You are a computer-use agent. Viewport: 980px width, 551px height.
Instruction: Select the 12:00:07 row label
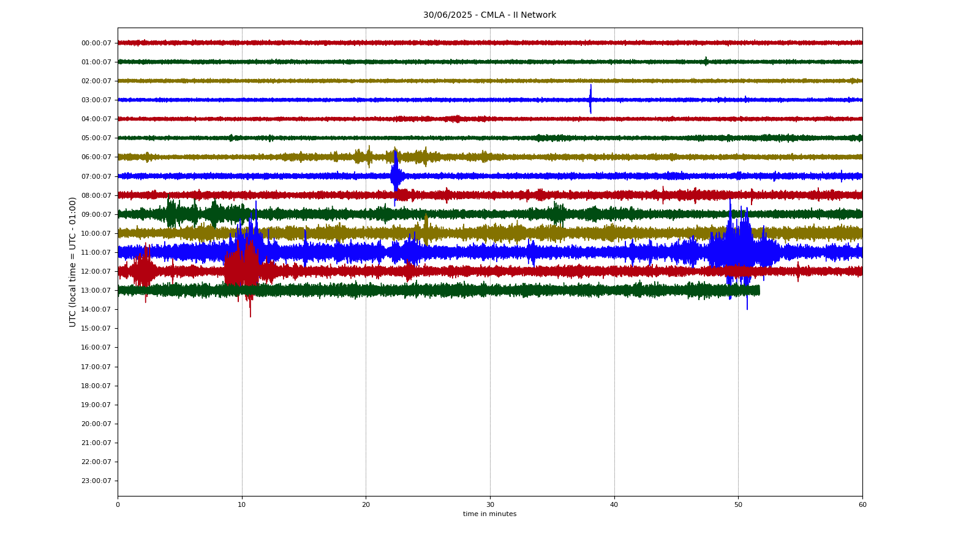coord(96,271)
